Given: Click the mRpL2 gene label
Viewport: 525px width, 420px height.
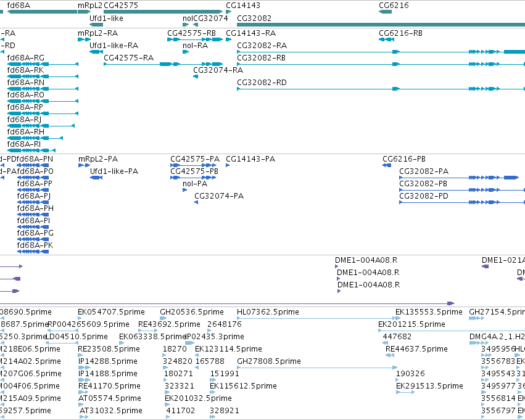Looking at the screenshot, I should (x=90, y=6).
